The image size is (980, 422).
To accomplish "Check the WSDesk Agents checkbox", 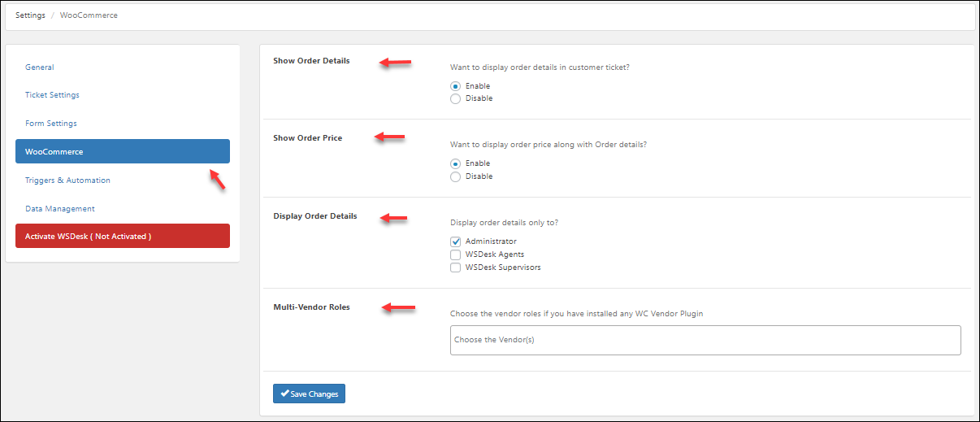I will [456, 255].
